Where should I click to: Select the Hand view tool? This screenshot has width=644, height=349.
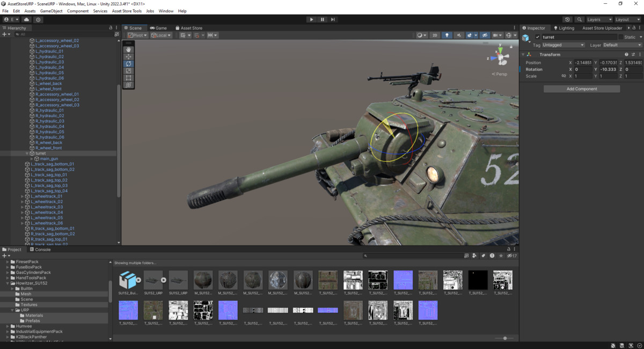point(128,49)
